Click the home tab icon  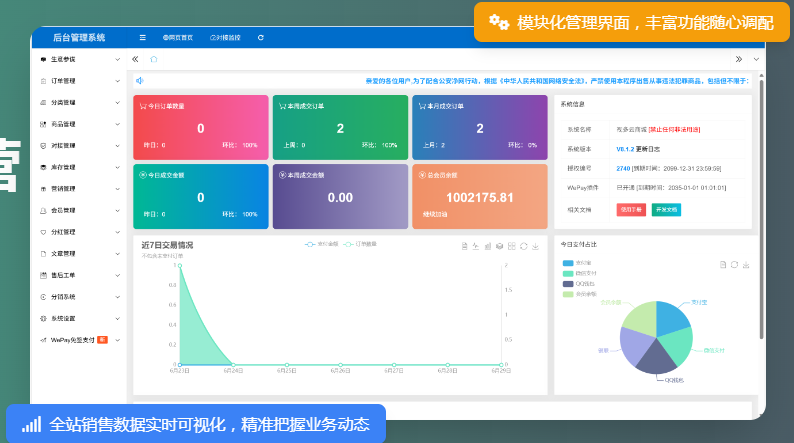pyautogui.click(x=153, y=59)
